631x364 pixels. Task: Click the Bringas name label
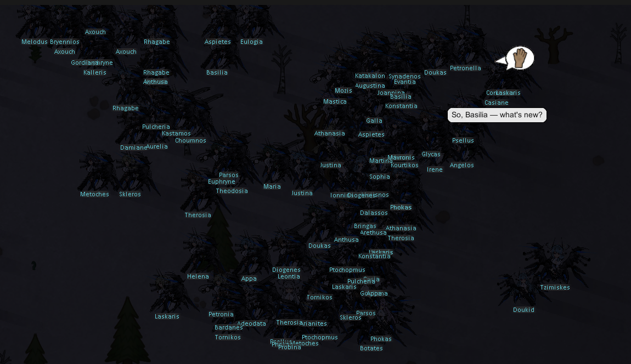tap(365, 226)
